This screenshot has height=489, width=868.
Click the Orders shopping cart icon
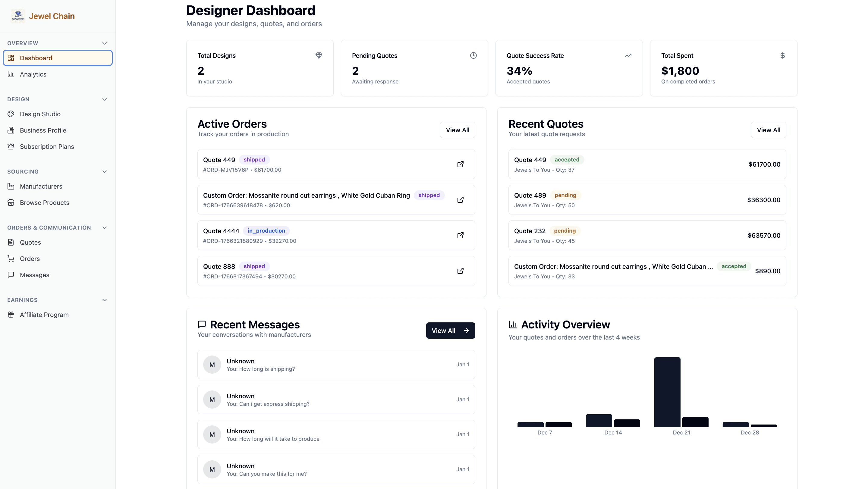(x=11, y=259)
